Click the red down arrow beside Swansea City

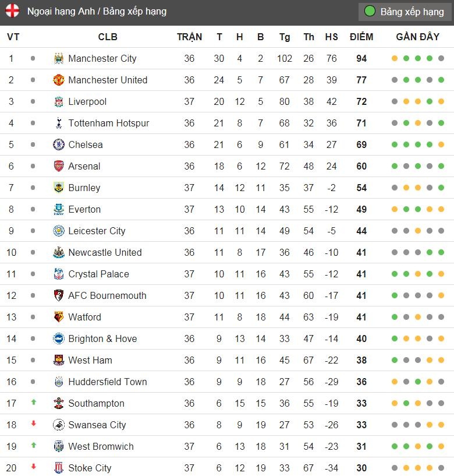coord(33,425)
